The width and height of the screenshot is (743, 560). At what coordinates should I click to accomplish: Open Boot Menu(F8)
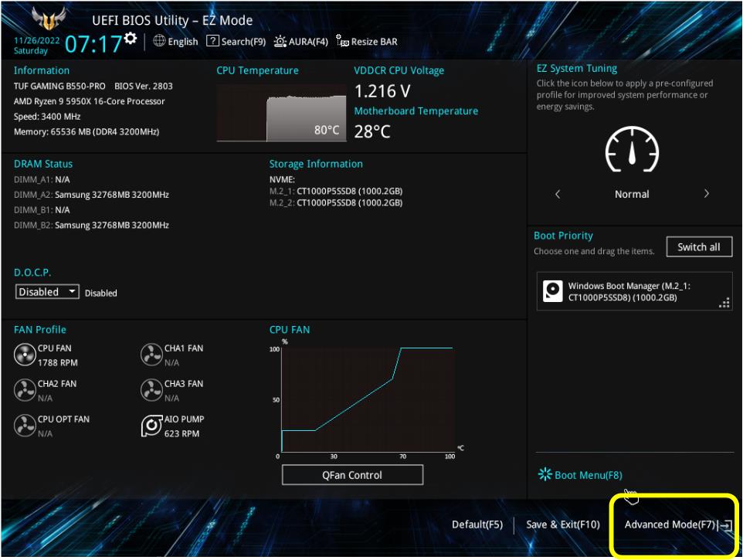pyautogui.click(x=588, y=475)
